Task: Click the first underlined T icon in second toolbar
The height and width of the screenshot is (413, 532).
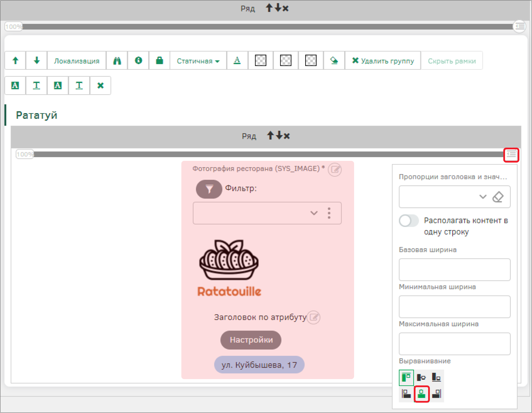Action: [x=36, y=85]
